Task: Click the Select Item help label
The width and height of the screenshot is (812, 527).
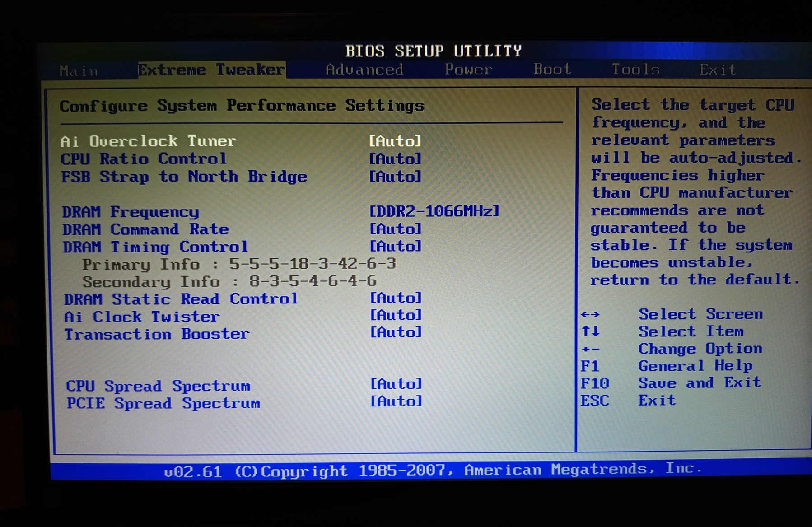Action: (691, 331)
